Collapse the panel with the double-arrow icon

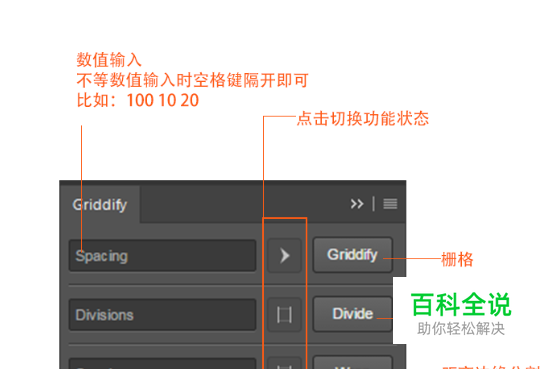(x=357, y=204)
